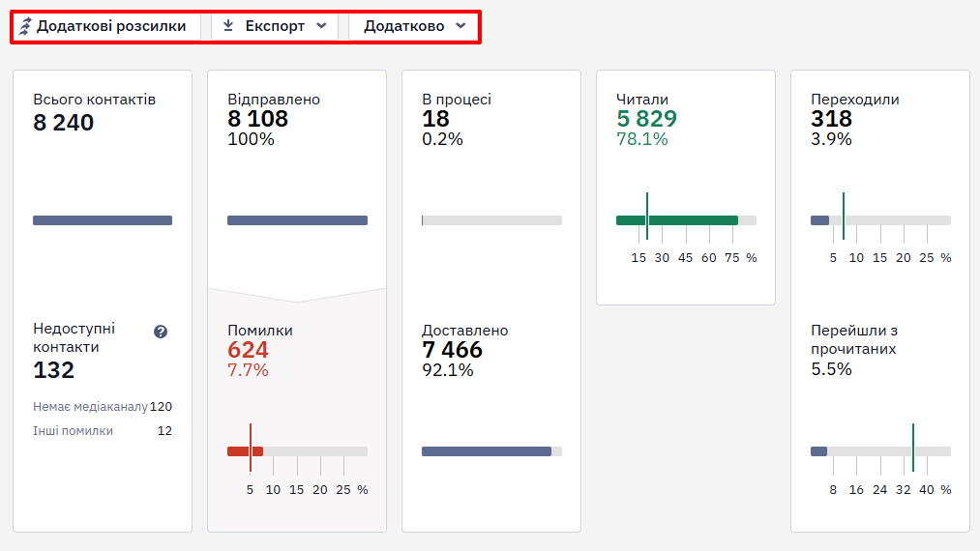
Task: Click the help icon next to Недоступні контакти
Action: (x=161, y=332)
